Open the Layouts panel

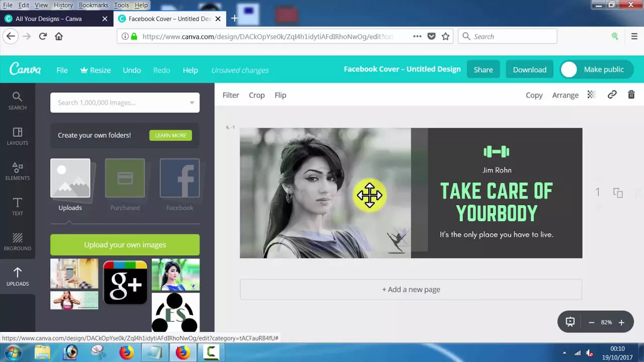pos(18,136)
